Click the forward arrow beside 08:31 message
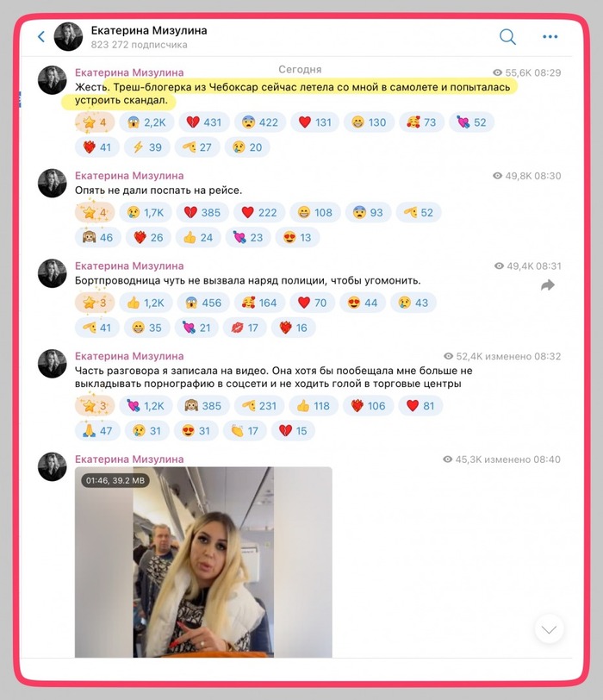 click(548, 284)
